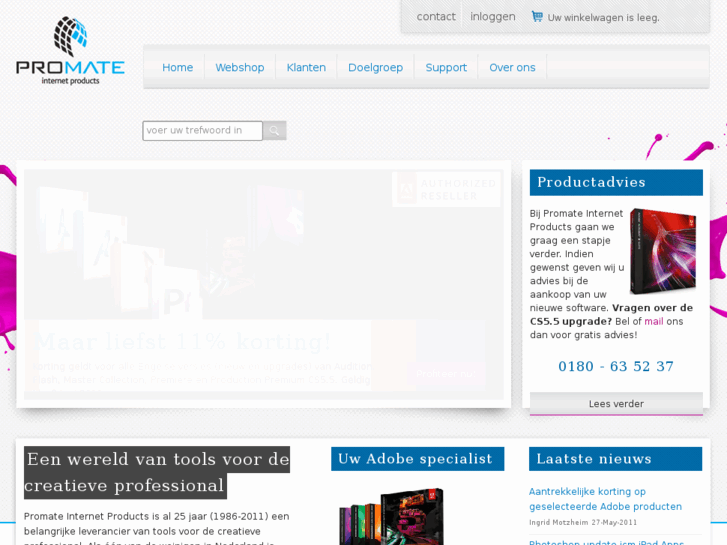Screen dimensions: 727x545
Task: Focus the 'voer uw trefwoord in' search field
Action: 203,130
